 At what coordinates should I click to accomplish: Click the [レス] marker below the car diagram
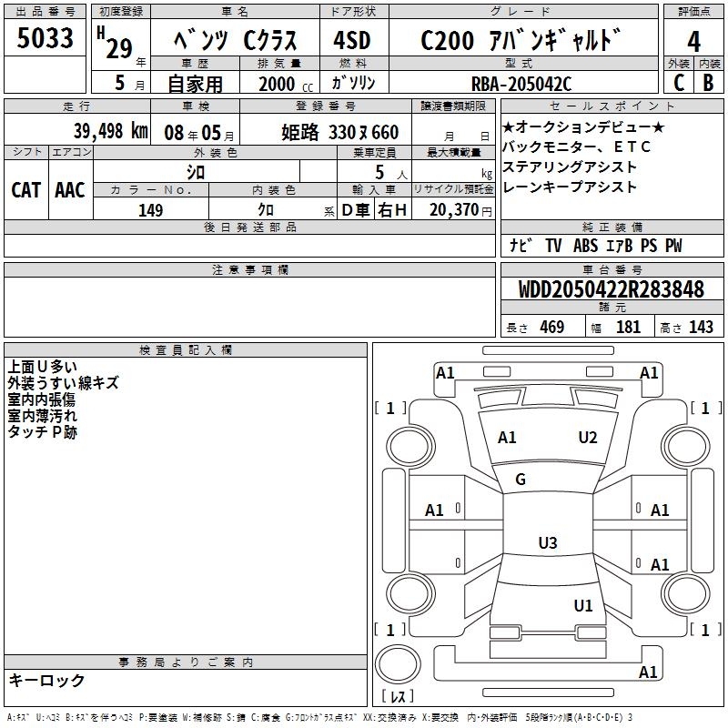(x=398, y=697)
